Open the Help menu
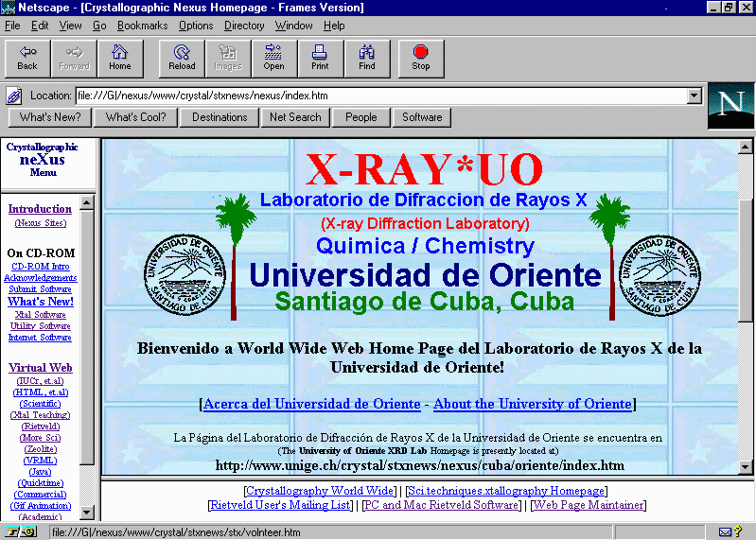Viewport: 756px width, 540px height. click(x=334, y=26)
